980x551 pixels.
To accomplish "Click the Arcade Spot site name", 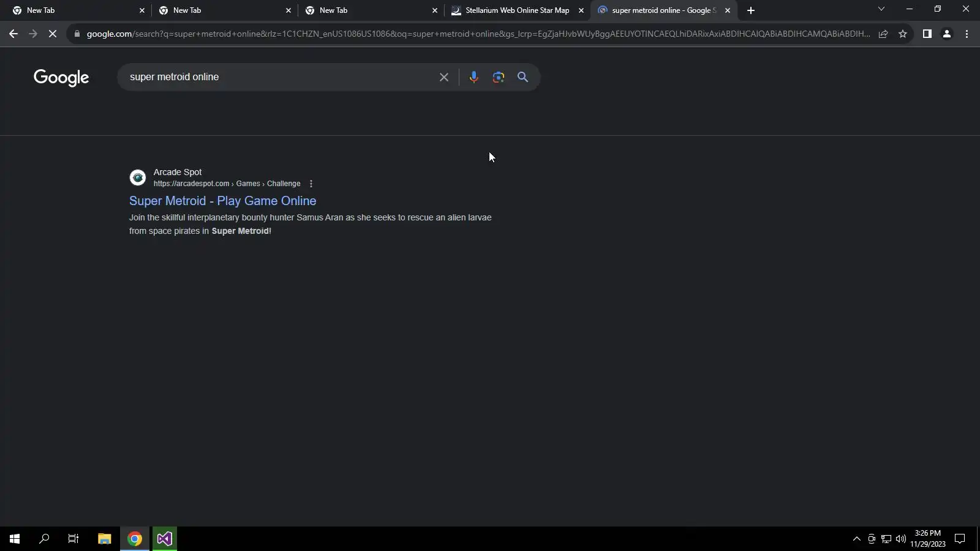I will coord(178,172).
